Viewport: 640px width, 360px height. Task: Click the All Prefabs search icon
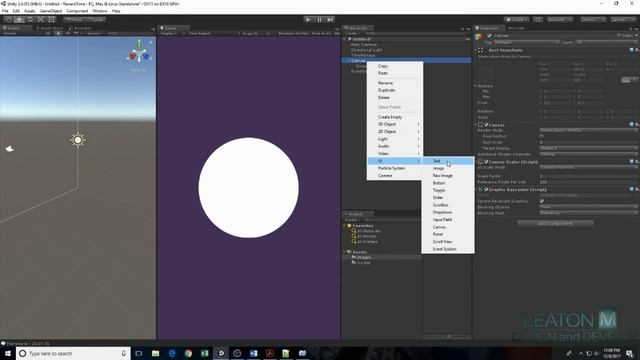point(354,241)
